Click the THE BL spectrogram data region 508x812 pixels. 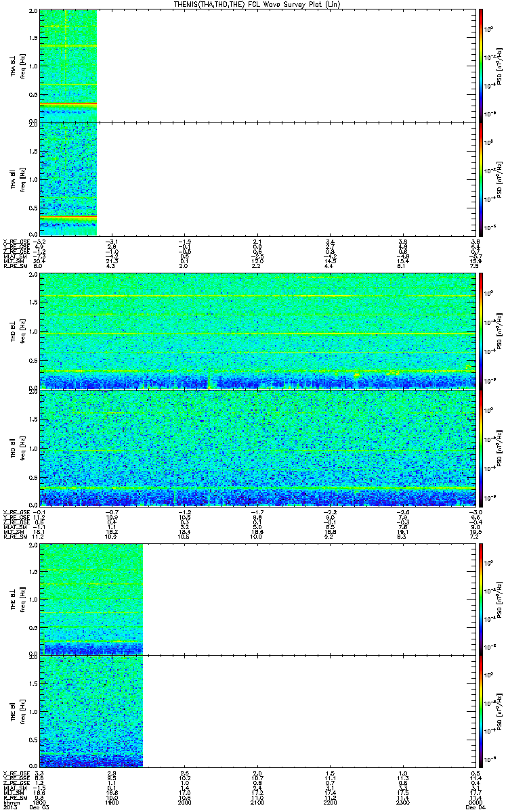91,600
